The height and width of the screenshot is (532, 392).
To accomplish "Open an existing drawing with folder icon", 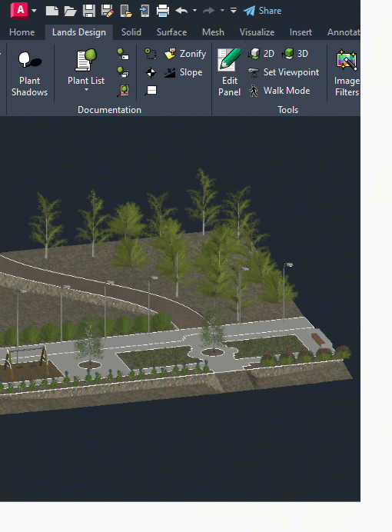I will [x=70, y=11].
